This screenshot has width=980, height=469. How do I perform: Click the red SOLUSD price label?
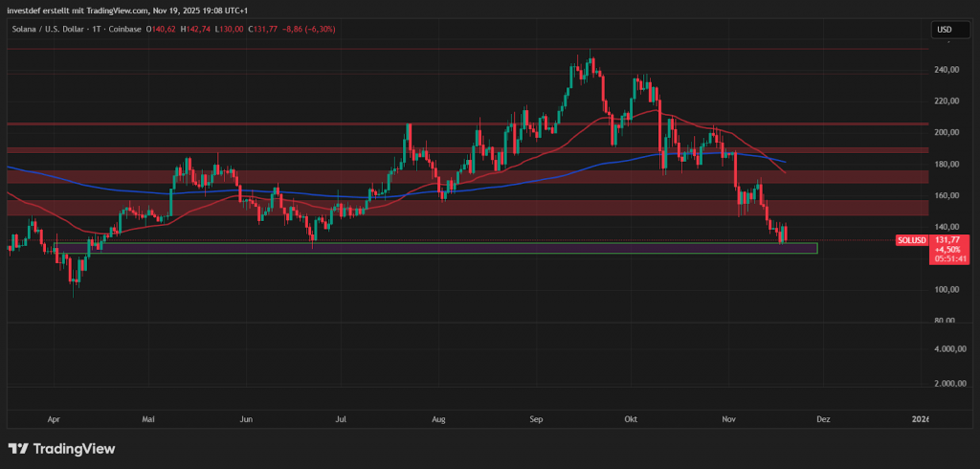click(x=910, y=239)
